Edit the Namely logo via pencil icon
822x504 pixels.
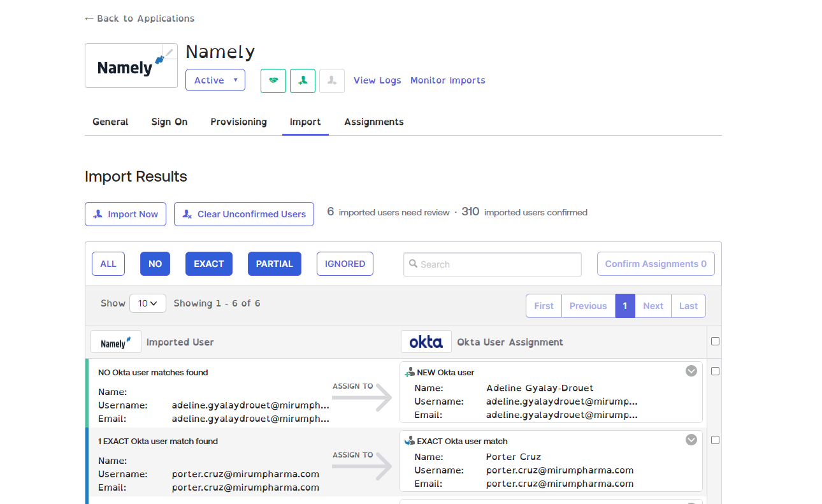[169, 52]
